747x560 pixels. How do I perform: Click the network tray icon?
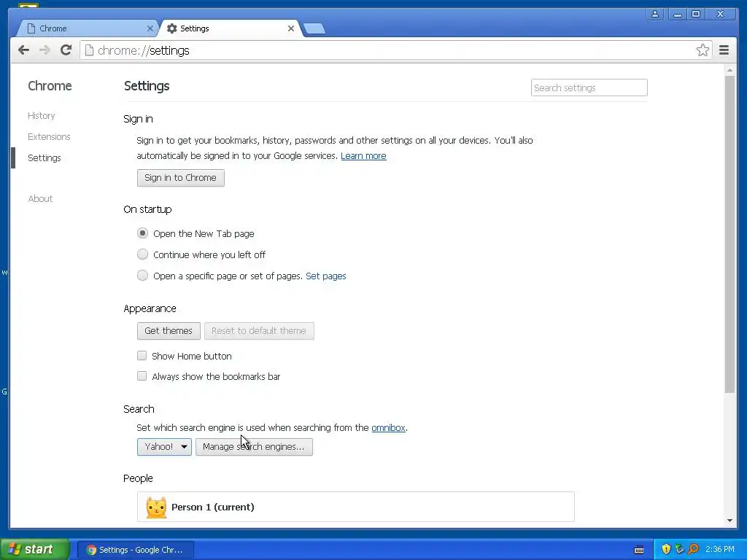[x=680, y=550]
